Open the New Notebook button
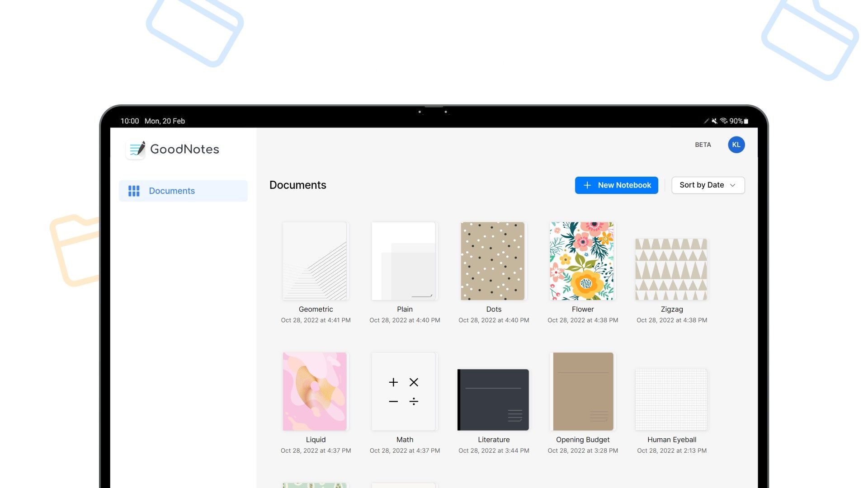 pos(617,185)
